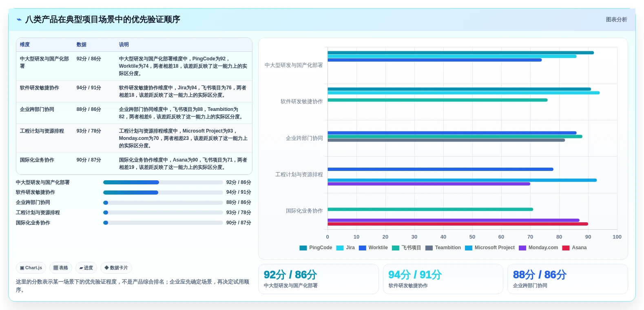Toggle Monday.com legend entry
644x310 pixels.
(538, 248)
